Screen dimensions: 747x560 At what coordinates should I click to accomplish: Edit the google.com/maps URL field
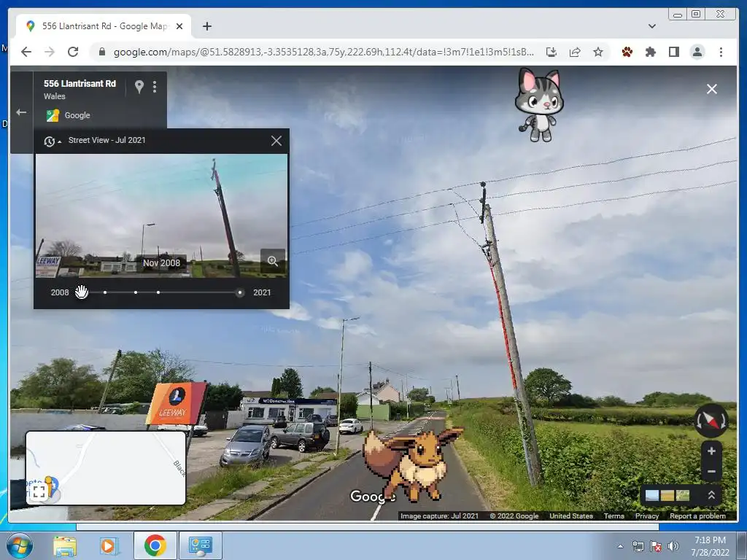(x=323, y=52)
